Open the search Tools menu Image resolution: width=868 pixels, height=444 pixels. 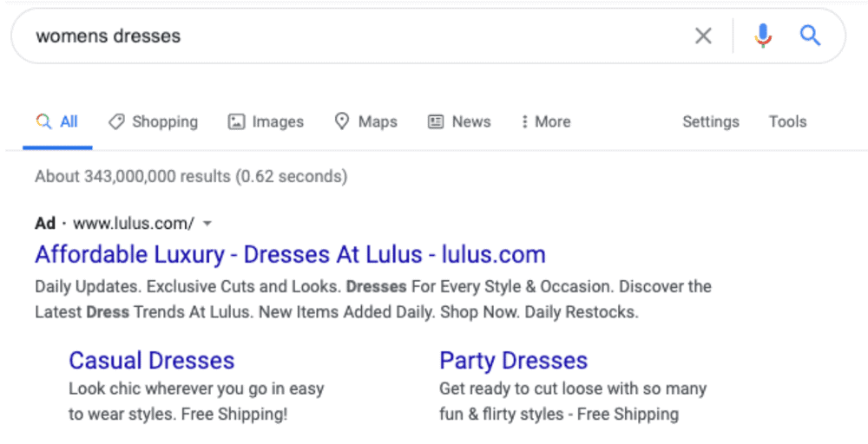click(788, 121)
